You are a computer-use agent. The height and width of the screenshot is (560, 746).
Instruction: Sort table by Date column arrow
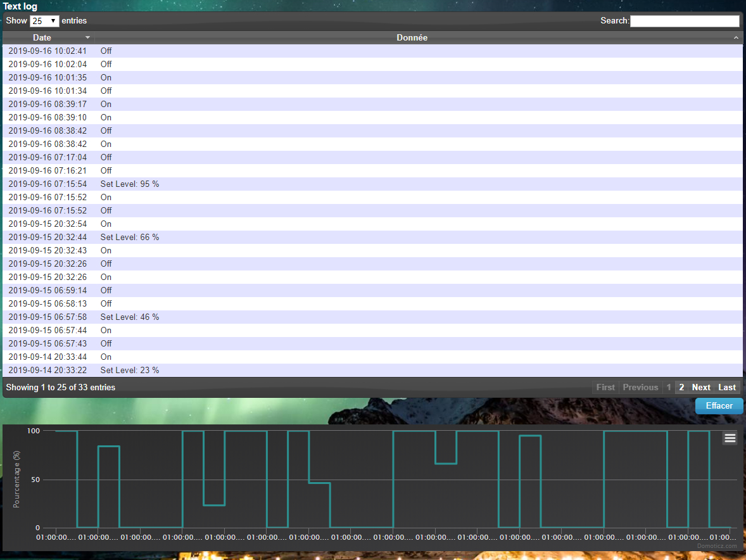point(87,38)
